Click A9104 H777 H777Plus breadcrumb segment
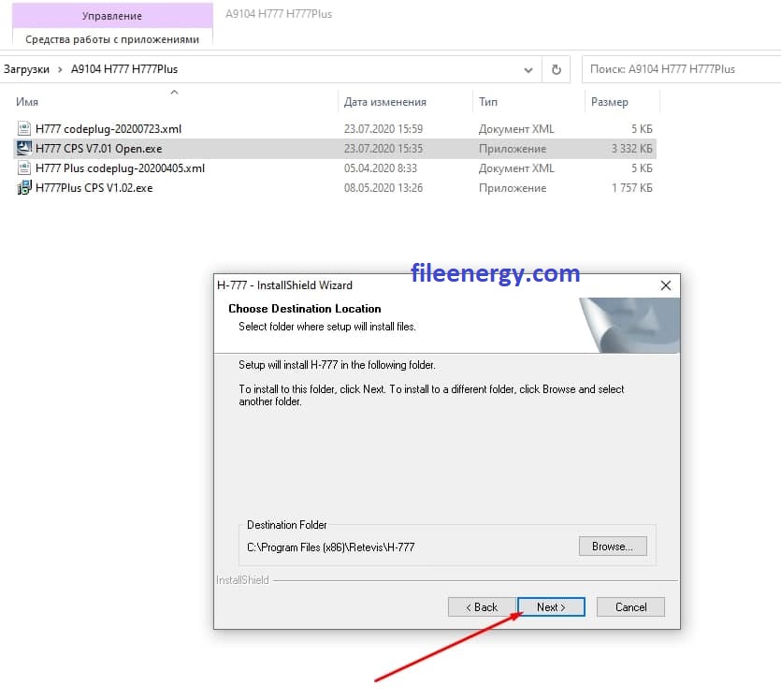 click(124, 69)
